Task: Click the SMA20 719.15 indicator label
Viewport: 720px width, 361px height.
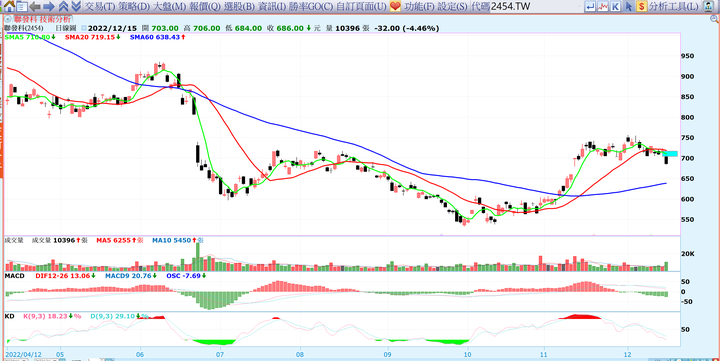Action: pos(92,37)
